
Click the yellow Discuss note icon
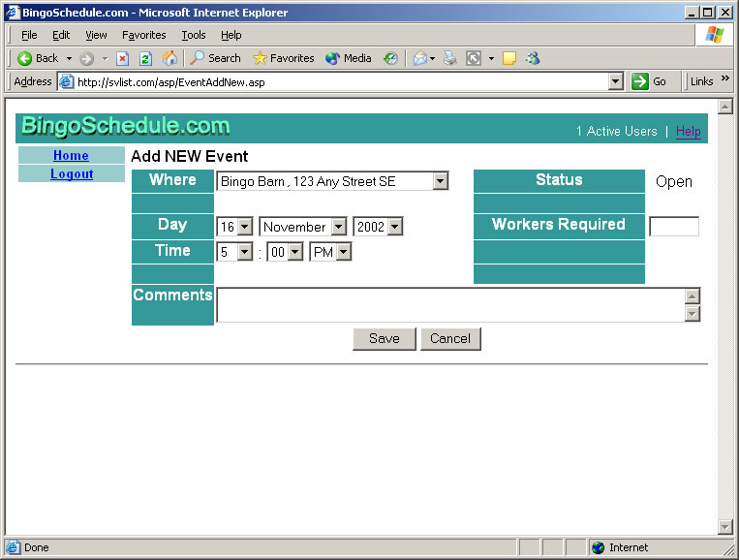509,58
